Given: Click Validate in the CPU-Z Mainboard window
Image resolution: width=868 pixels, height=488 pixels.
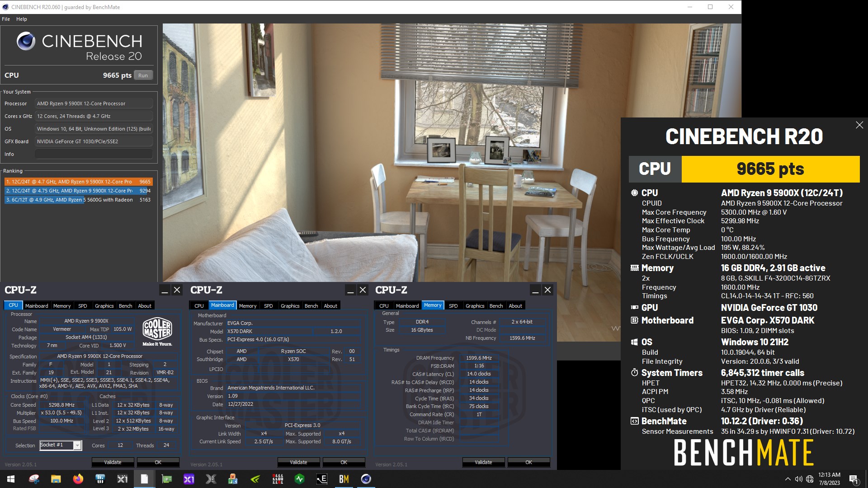Looking at the screenshot, I should (298, 462).
